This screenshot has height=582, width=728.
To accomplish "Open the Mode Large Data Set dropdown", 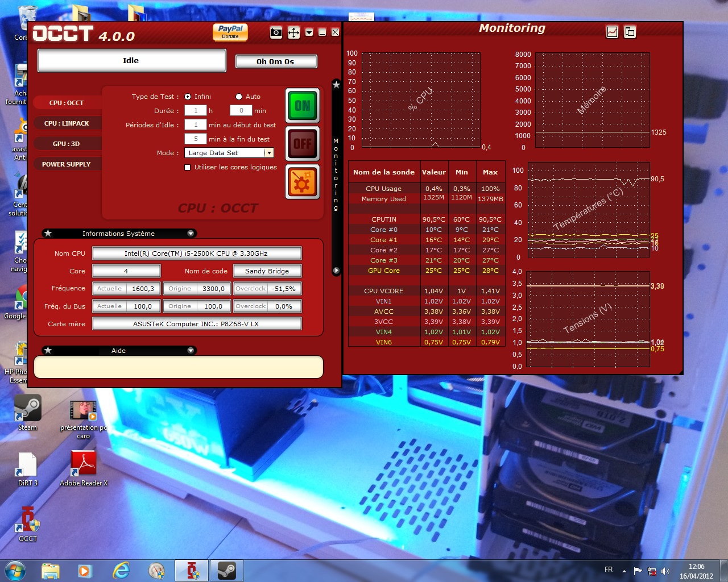I will point(269,153).
